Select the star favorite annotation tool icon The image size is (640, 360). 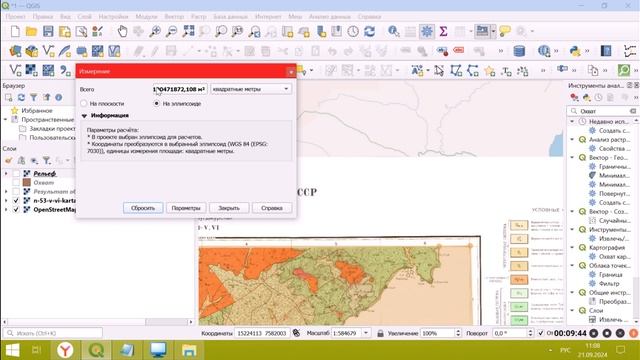489,71
